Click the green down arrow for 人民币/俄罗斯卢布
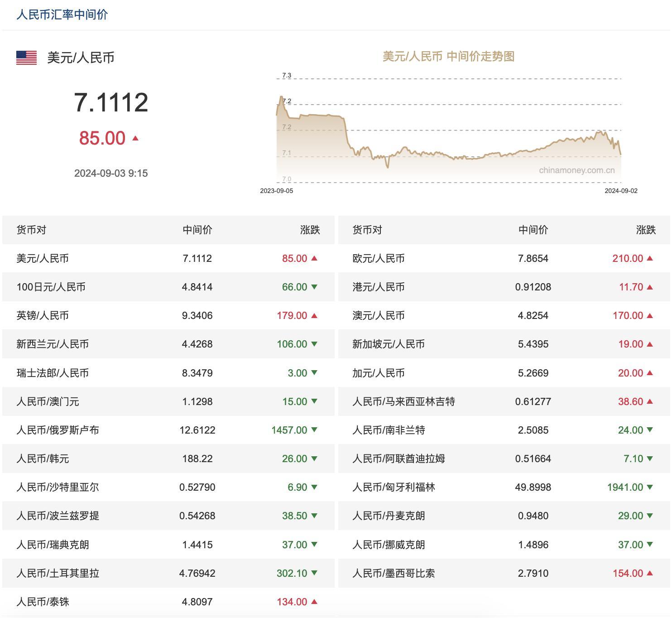Image resolution: width=672 pixels, height=618 pixels. point(314,430)
